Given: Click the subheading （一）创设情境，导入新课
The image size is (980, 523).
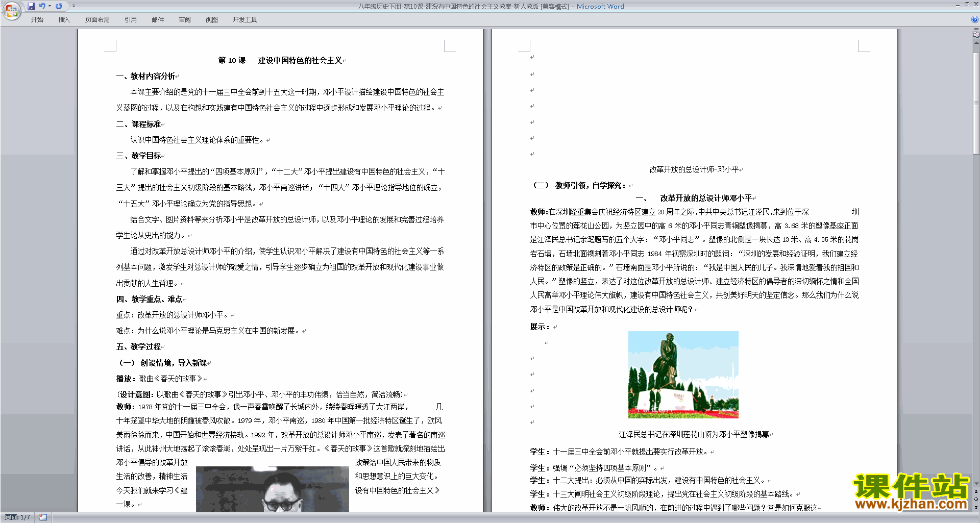Looking at the screenshot, I should 163,363.
